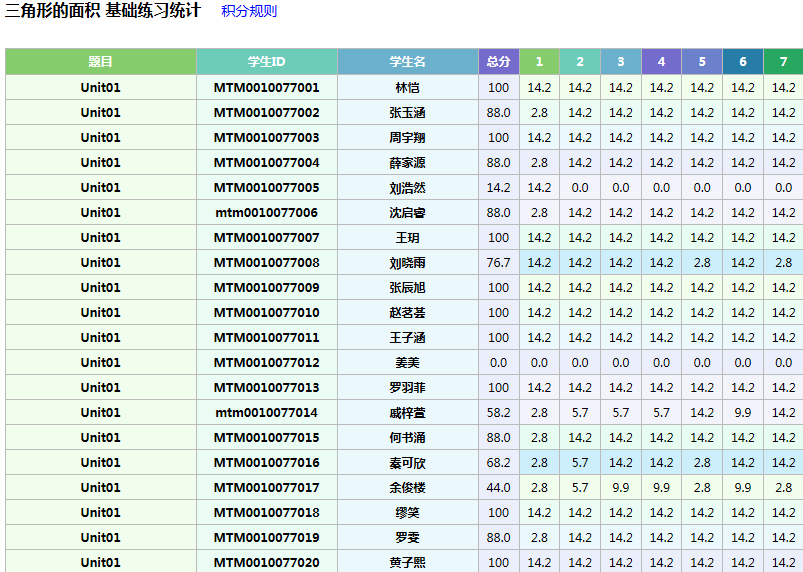Click question 1 column header
The height and width of the screenshot is (572, 803).
click(539, 62)
